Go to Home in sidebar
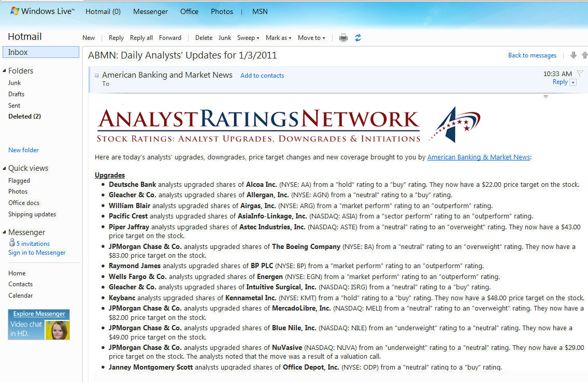This screenshot has width=588, height=382. pos(17,273)
